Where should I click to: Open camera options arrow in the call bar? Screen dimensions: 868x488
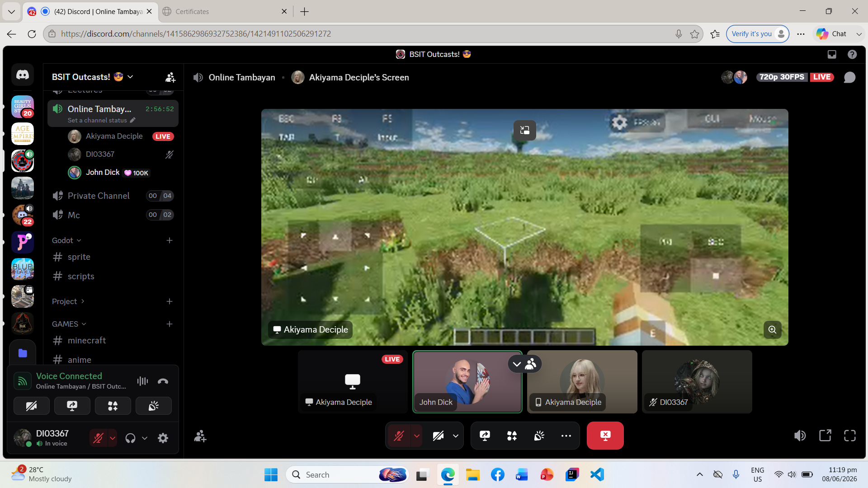456,436
